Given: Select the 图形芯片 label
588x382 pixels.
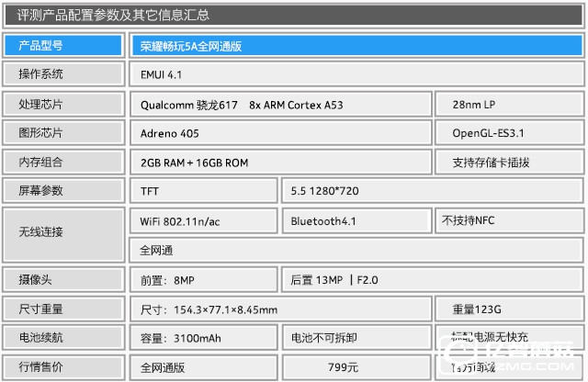Looking at the screenshot, I should [63, 132].
